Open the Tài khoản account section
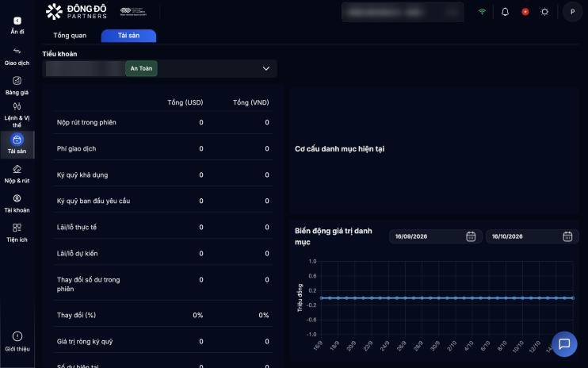The image size is (588, 368). (17, 204)
